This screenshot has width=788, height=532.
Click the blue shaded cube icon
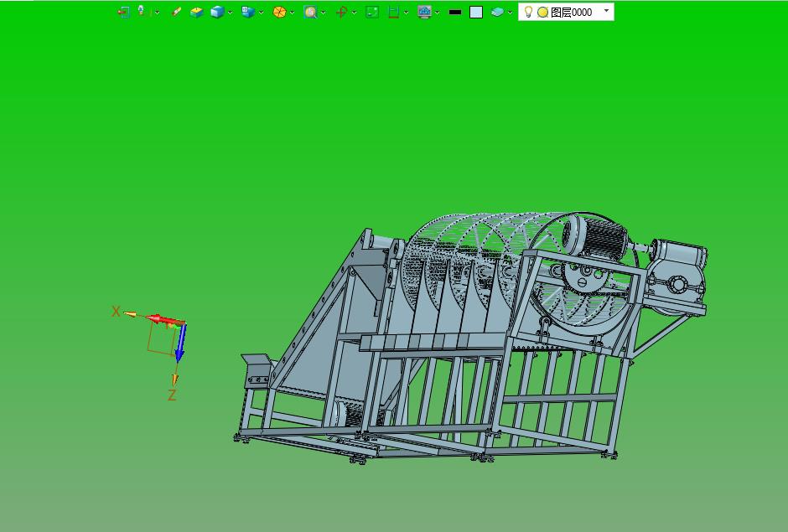(x=217, y=12)
